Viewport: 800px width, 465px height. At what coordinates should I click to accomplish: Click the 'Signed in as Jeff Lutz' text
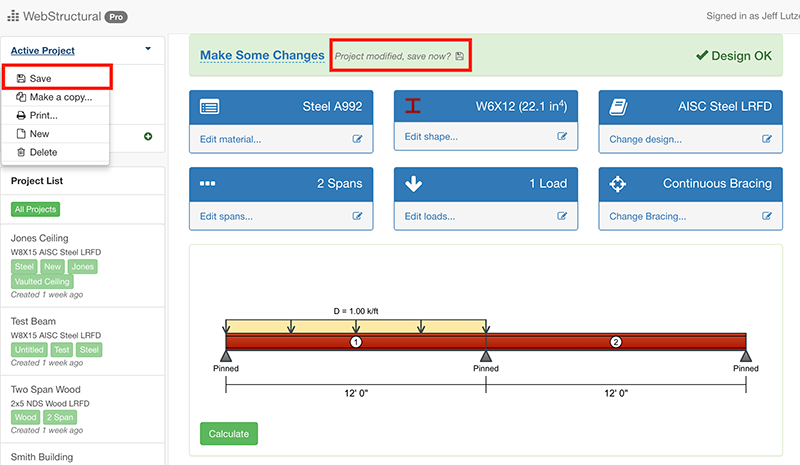[x=753, y=16]
